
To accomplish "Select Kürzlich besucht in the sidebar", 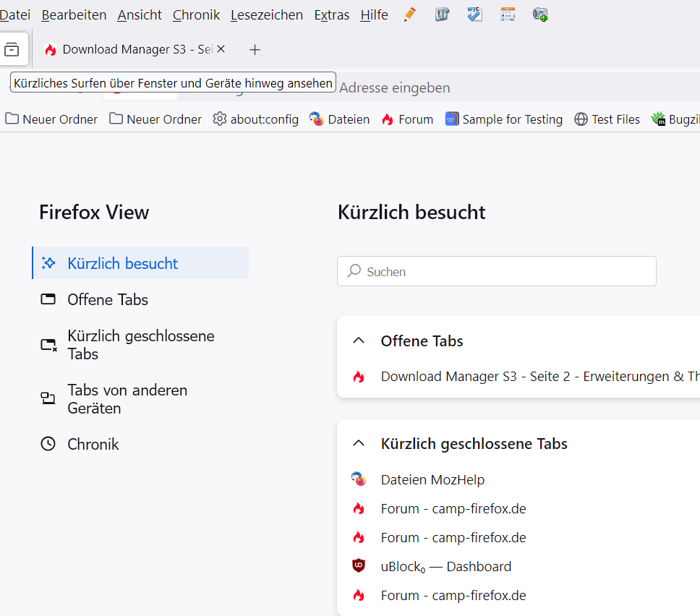I will coord(140,263).
